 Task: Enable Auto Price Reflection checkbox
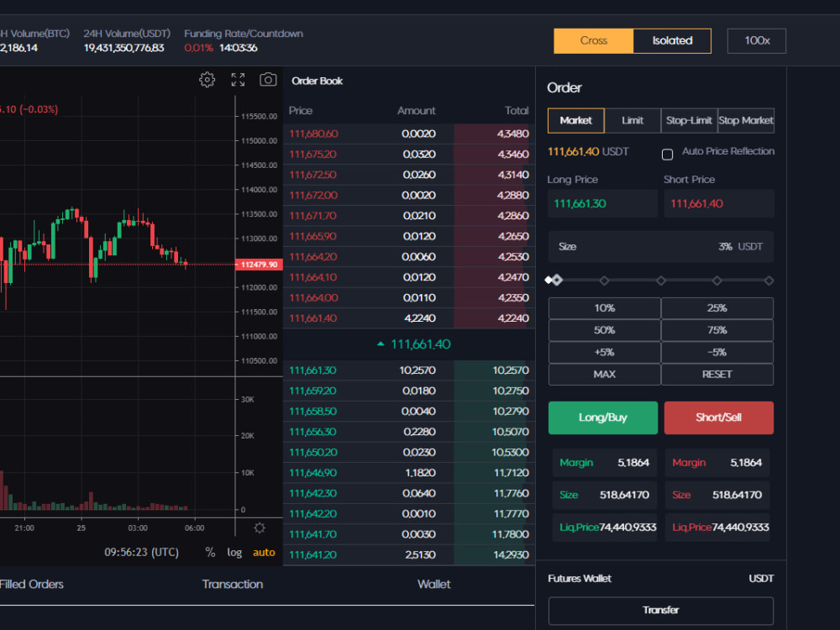pos(667,155)
